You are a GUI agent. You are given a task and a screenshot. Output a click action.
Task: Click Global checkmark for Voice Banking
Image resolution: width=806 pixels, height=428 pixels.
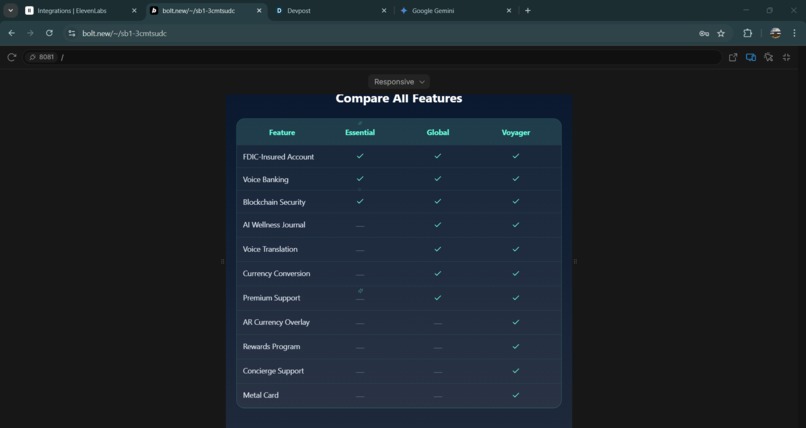pyautogui.click(x=437, y=178)
